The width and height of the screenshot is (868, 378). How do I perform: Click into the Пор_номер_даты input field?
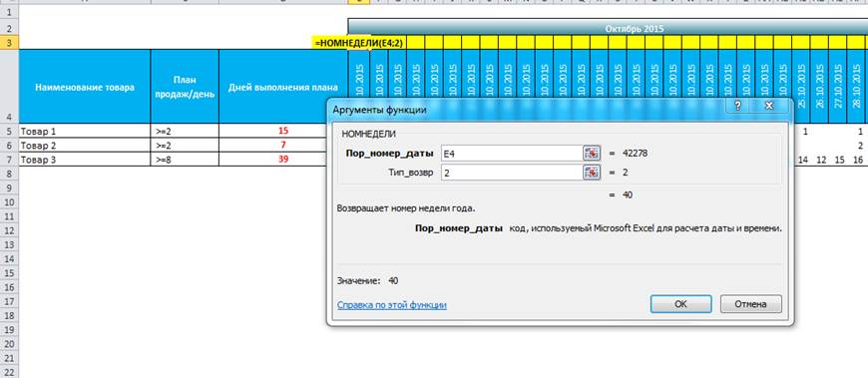tap(511, 154)
